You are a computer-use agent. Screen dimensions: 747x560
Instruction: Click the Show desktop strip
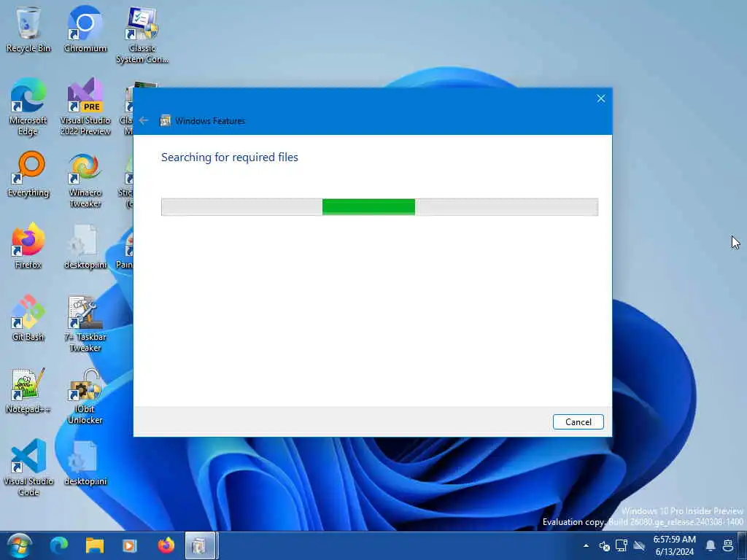coord(743,545)
